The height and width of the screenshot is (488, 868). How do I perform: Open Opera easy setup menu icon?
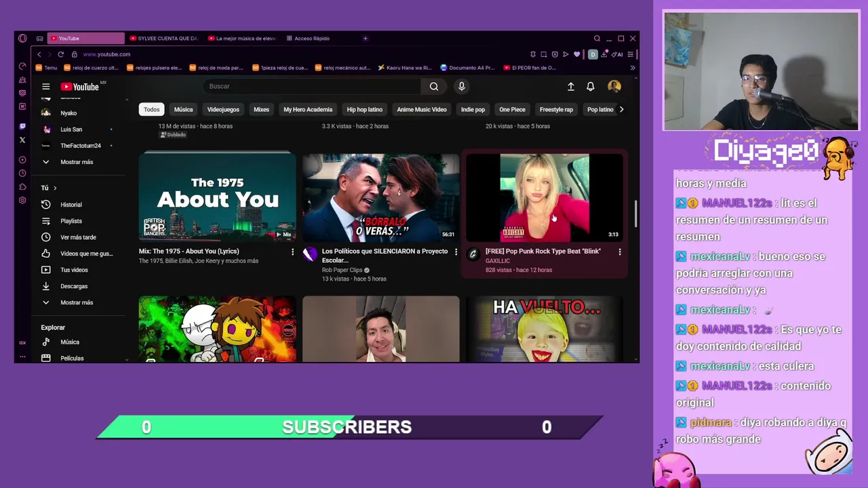point(631,54)
